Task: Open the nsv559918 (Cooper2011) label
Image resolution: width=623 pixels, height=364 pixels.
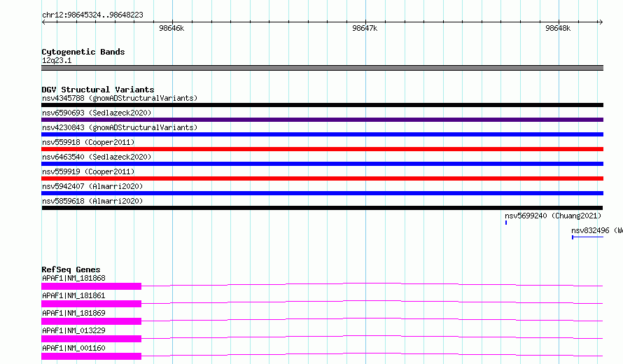Action: (x=88, y=142)
